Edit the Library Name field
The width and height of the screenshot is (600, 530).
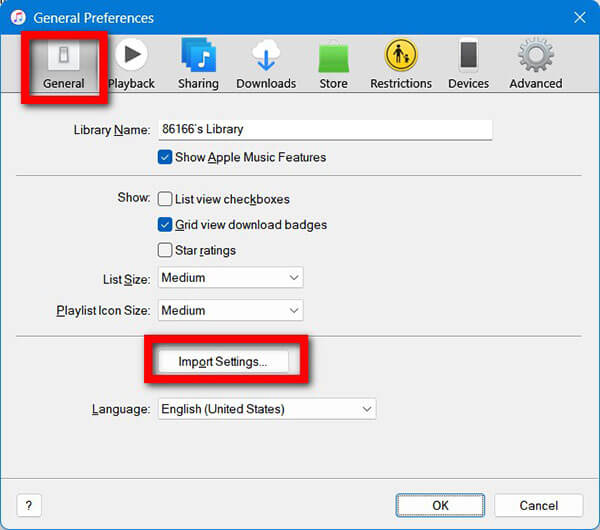(x=325, y=130)
